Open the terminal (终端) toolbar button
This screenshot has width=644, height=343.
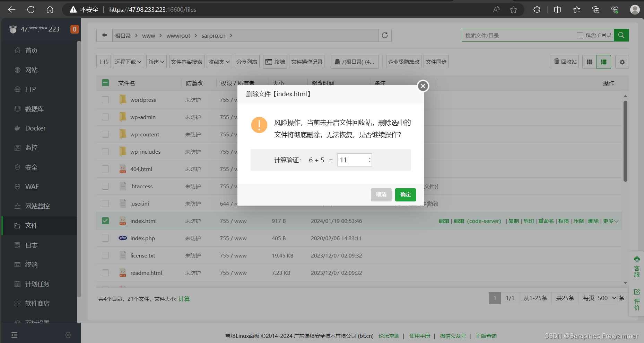point(275,62)
